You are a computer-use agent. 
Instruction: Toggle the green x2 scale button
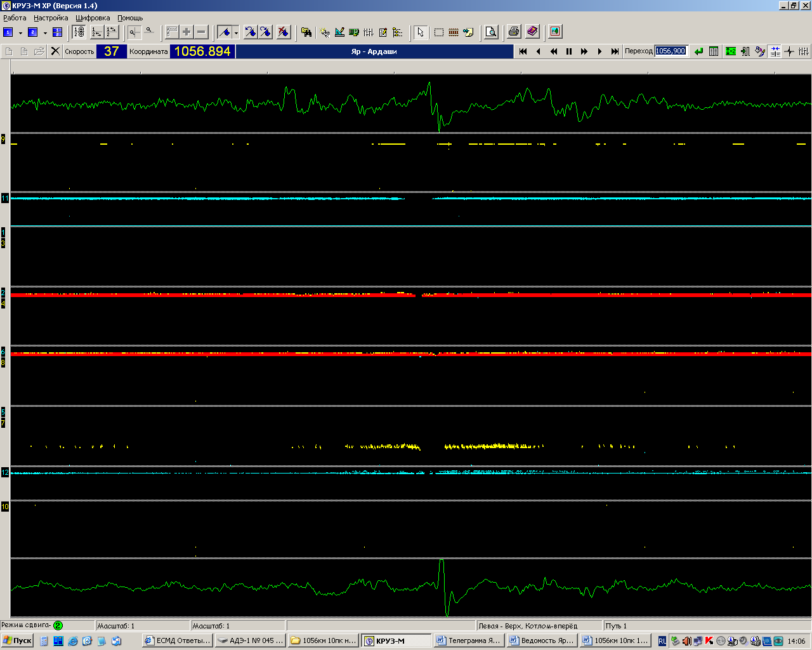pyautogui.click(x=731, y=51)
